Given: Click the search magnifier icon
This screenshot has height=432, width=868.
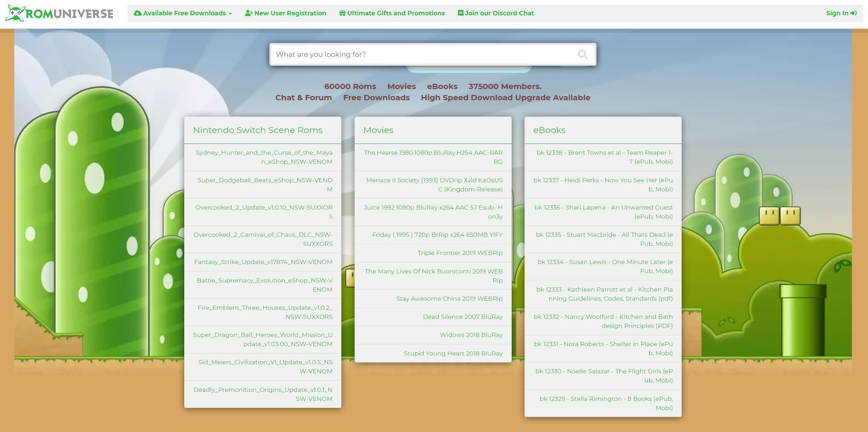Looking at the screenshot, I should (x=583, y=54).
